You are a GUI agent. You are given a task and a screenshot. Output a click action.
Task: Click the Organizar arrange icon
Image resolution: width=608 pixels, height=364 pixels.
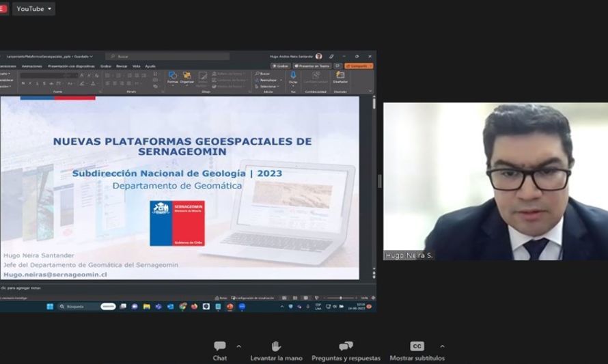[x=187, y=78]
